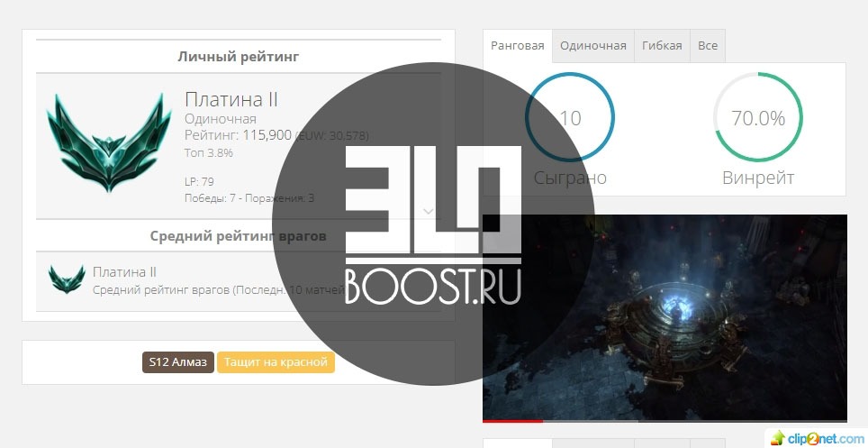Image resolution: width=868 pixels, height=448 pixels.
Task: Click the 10 games played circle
Action: coord(570,117)
